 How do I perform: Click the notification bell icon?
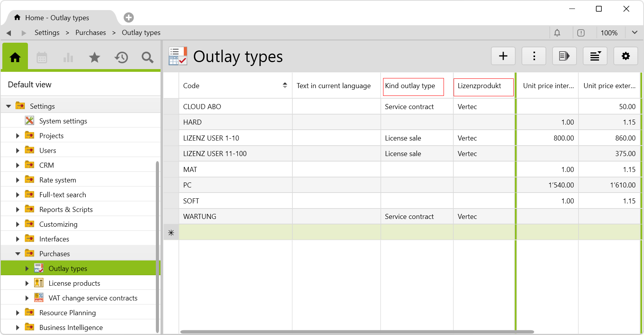point(557,33)
